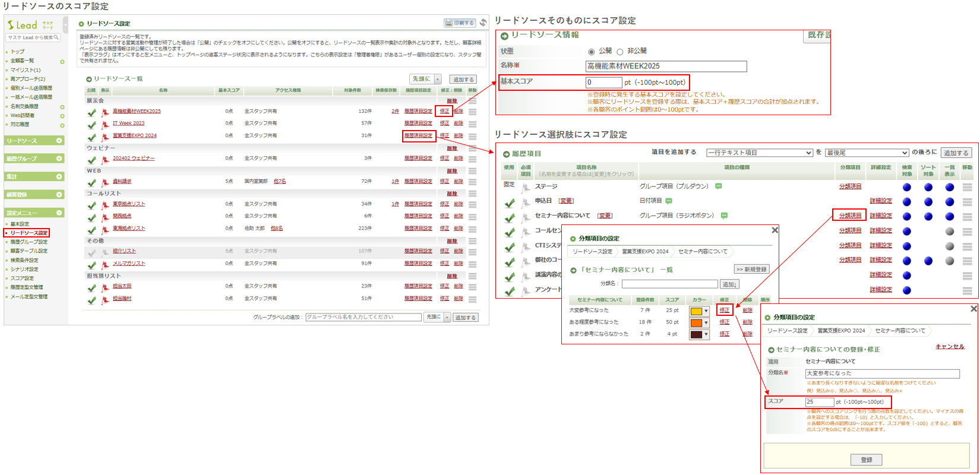The height and width of the screenshot is (475, 980).
Task: Click the print icon button 印刷する
Action: click(x=460, y=23)
